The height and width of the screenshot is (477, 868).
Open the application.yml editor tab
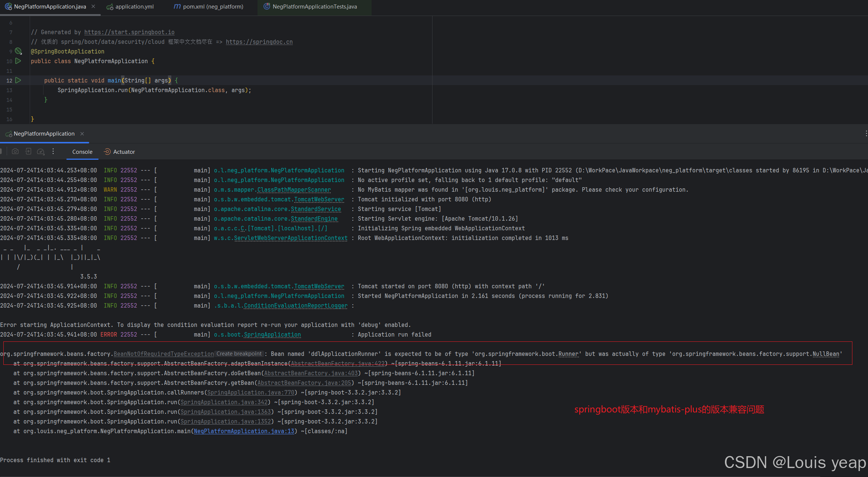point(130,7)
